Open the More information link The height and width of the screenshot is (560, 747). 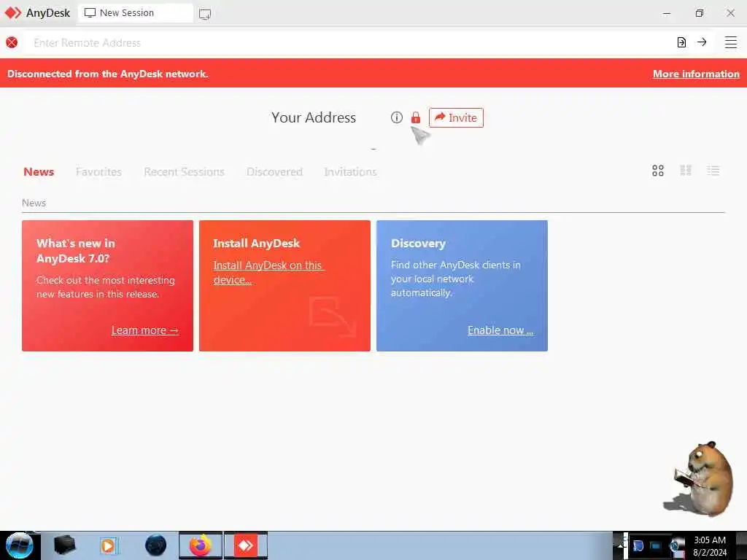[696, 74]
